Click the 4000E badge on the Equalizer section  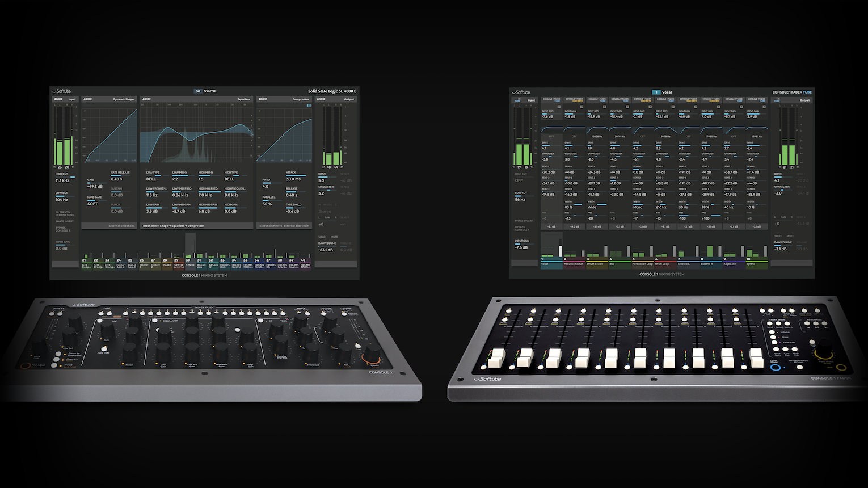(146, 99)
